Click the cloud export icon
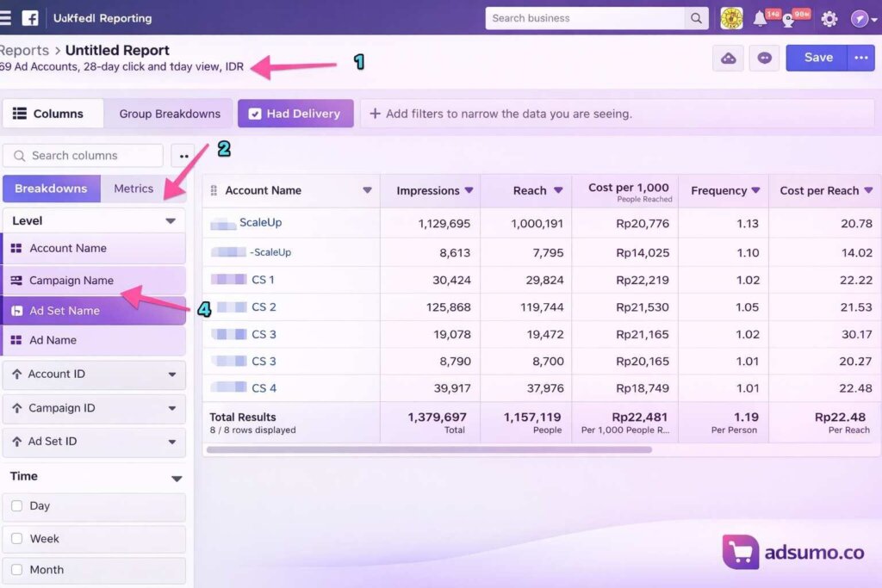The width and height of the screenshot is (882, 588). [729, 58]
